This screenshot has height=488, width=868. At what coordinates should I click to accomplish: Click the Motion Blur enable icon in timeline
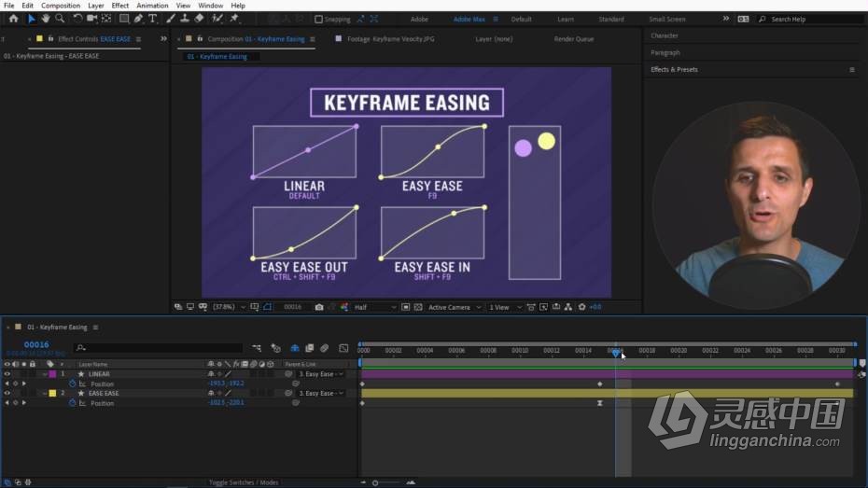325,348
